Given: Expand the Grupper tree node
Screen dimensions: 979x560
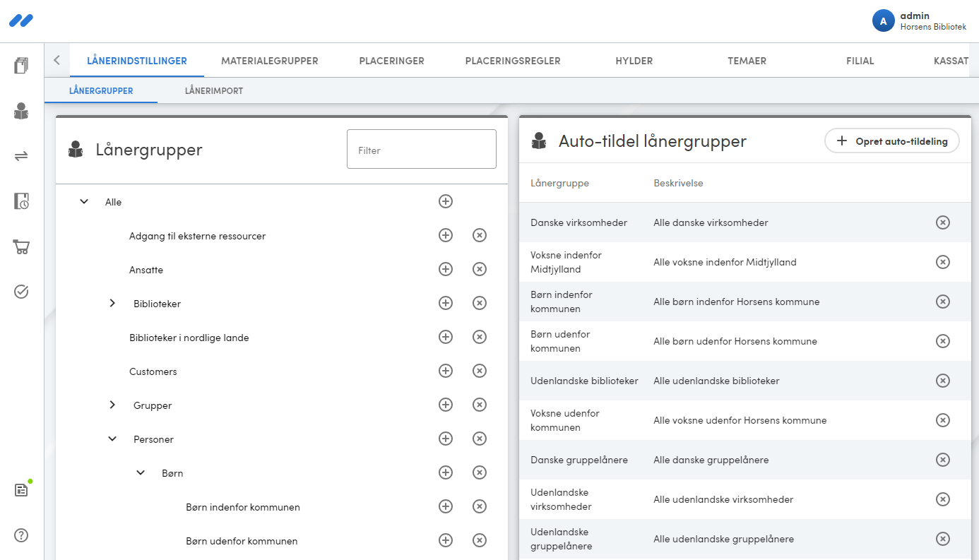Looking at the screenshot, I should click(x=112, y=405).
